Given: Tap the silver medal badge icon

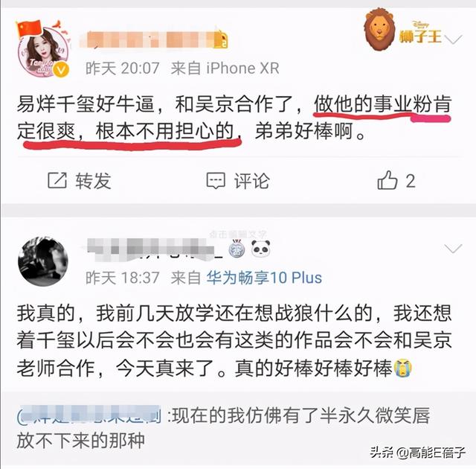Looking at the screenshot, I should pos(237,249).
